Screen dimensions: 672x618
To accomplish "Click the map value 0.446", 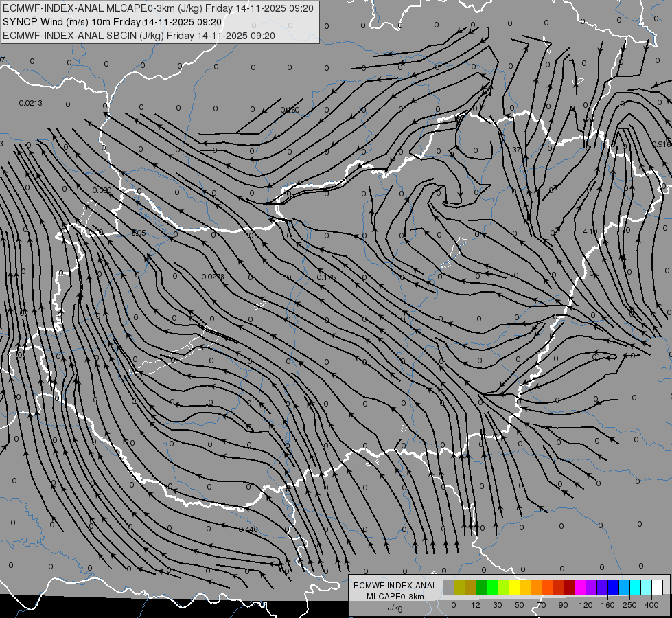I will (248, 529).
